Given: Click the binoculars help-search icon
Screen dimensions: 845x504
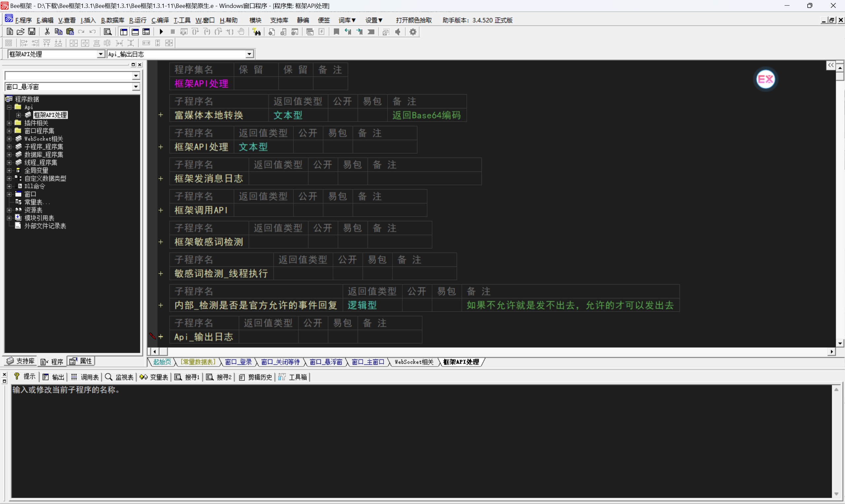Looking at the screenshot, I should [256, 32].
